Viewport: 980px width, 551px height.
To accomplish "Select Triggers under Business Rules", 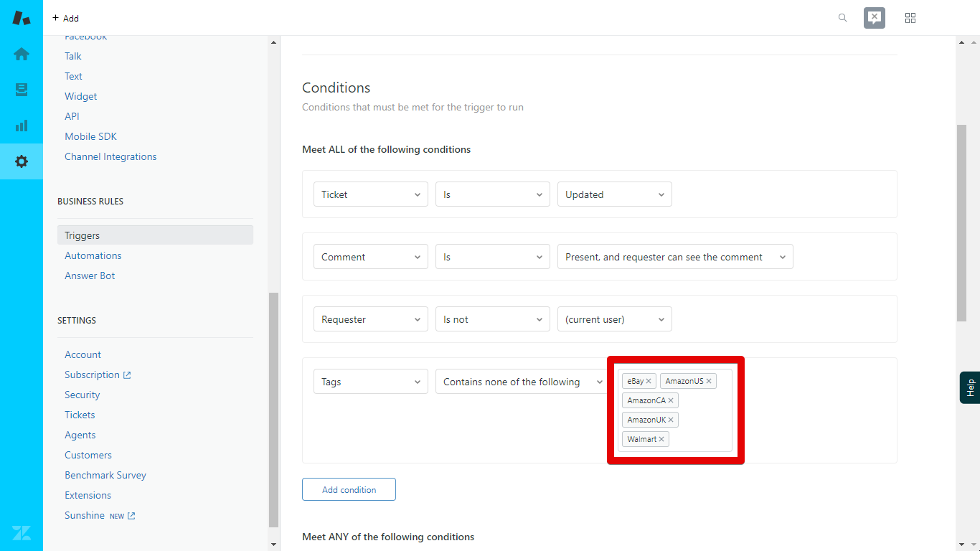I will [x=82, y=235].
